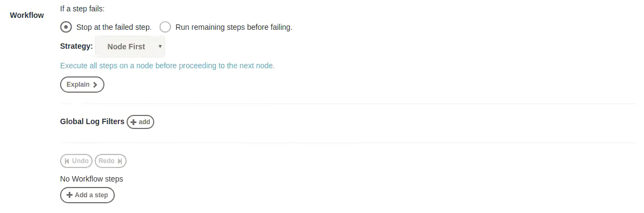The width and height of the screenshot is (644, 213).
Task: Redo the workflow change
Action: (110, 161)
